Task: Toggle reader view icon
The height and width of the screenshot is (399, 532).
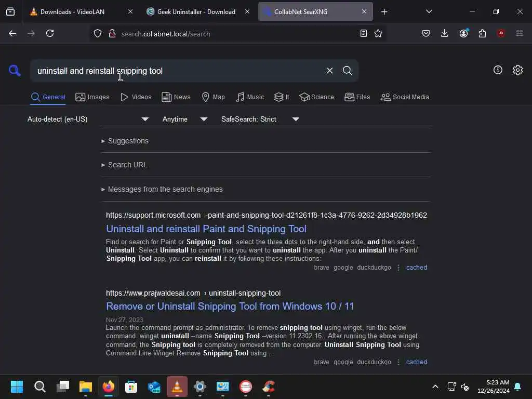Action: (363, 33)
